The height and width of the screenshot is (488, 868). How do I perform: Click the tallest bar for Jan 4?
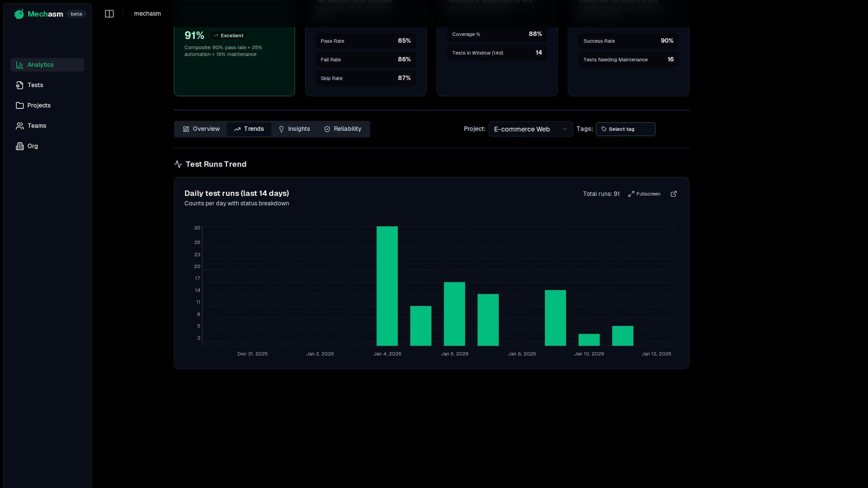coord(387,286)
